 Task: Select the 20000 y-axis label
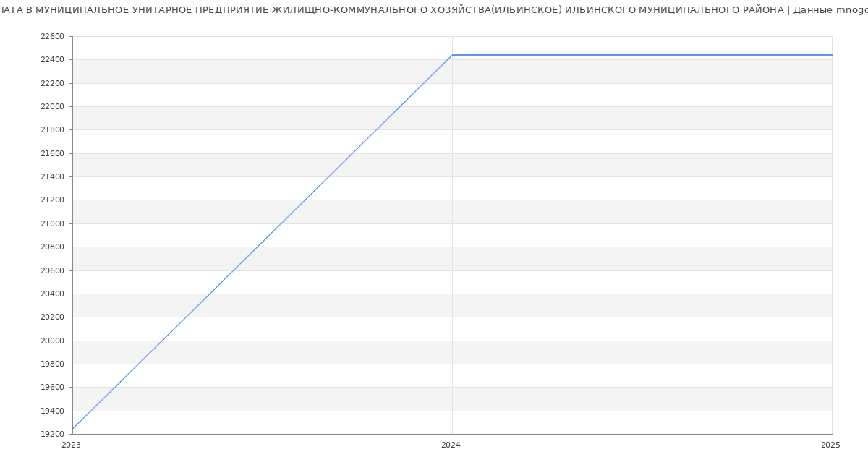click(x=52, y=341)
